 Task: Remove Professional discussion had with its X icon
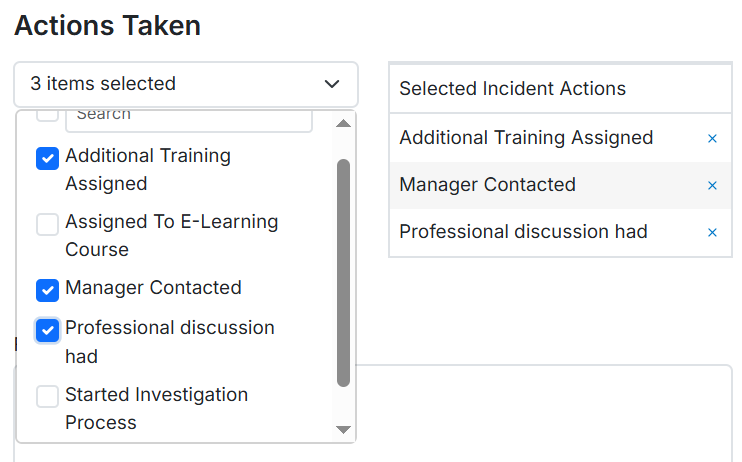pyautogui.click(x=712, y=232)
